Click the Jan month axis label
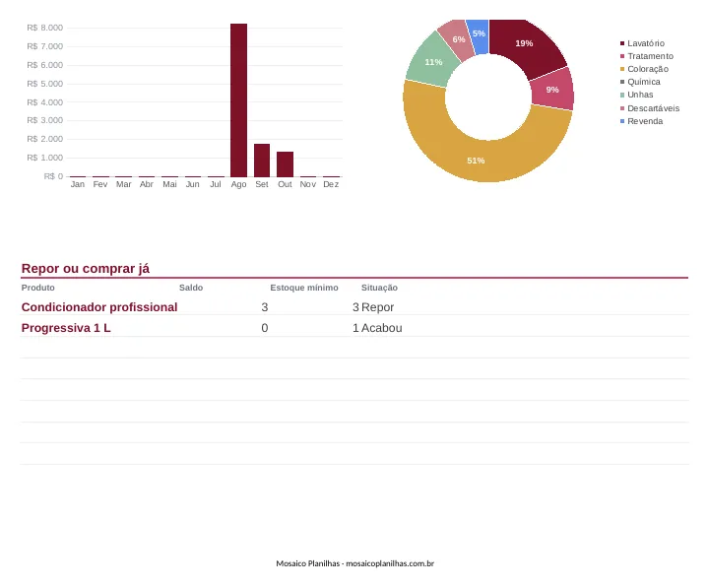The image size is (708, 588). point(77,184)
